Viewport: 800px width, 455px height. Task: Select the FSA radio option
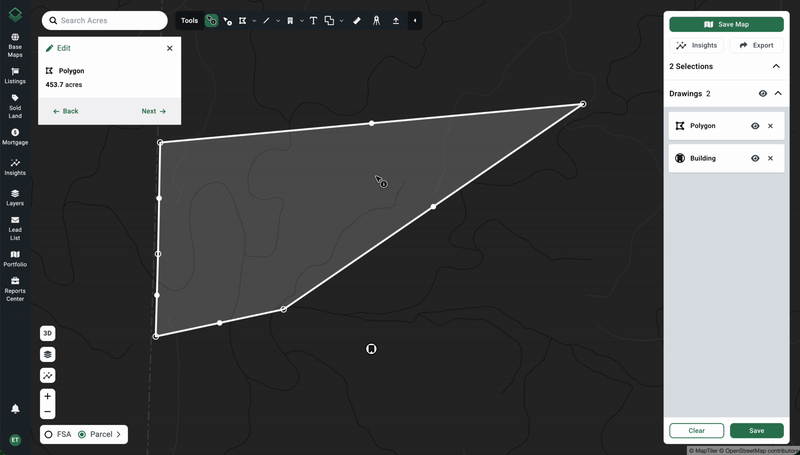click(48, 434)
